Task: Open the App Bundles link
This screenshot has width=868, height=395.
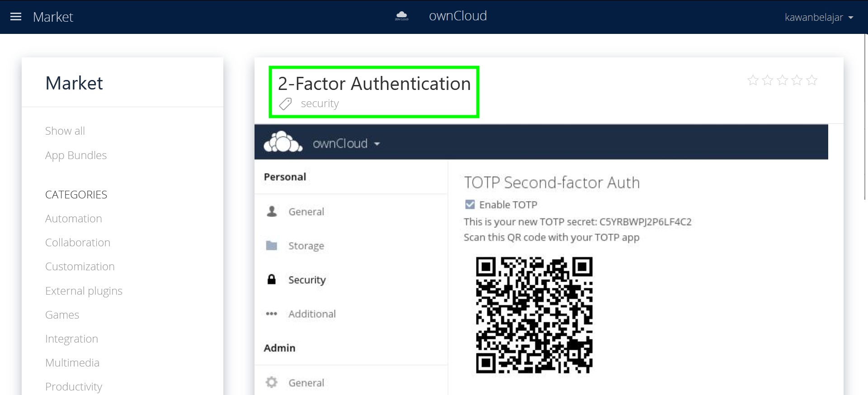Action: coord(76,155)
